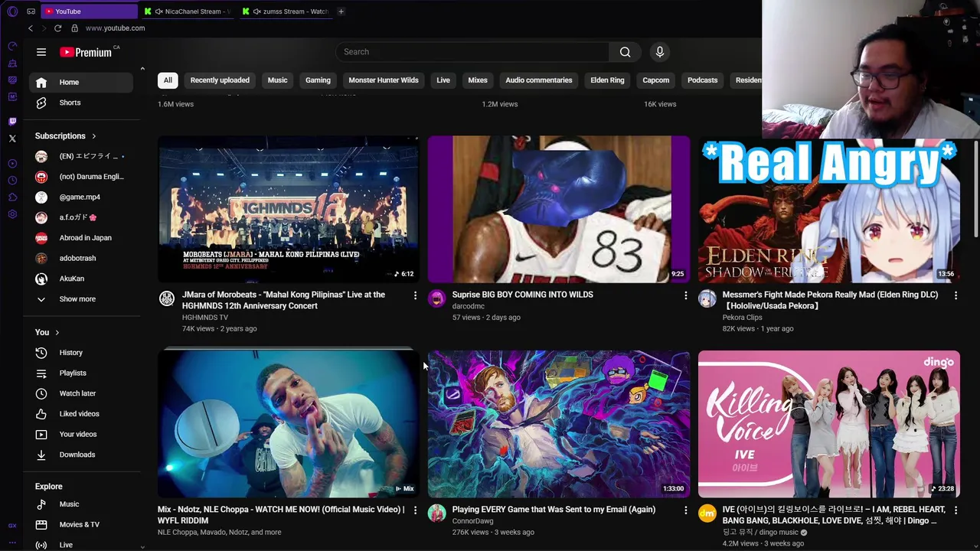Select Elden Ring filter chip

pyautogui.click(x=607, y=80)
